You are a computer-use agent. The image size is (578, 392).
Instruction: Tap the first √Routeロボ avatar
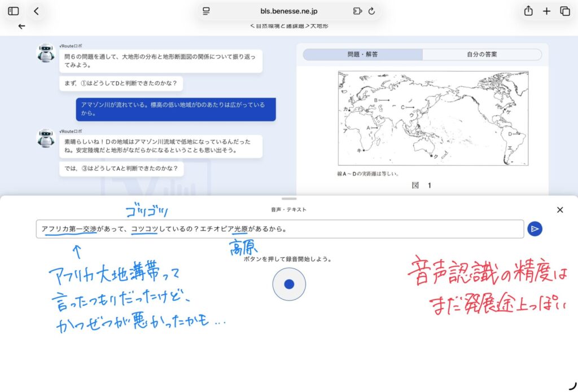point(46,53)
